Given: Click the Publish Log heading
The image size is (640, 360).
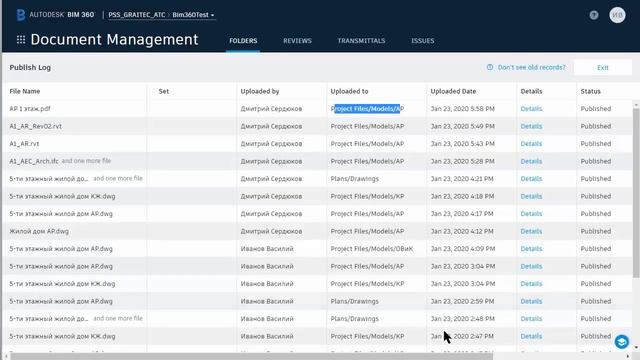Looking at the screenshot, I should 30,68.
